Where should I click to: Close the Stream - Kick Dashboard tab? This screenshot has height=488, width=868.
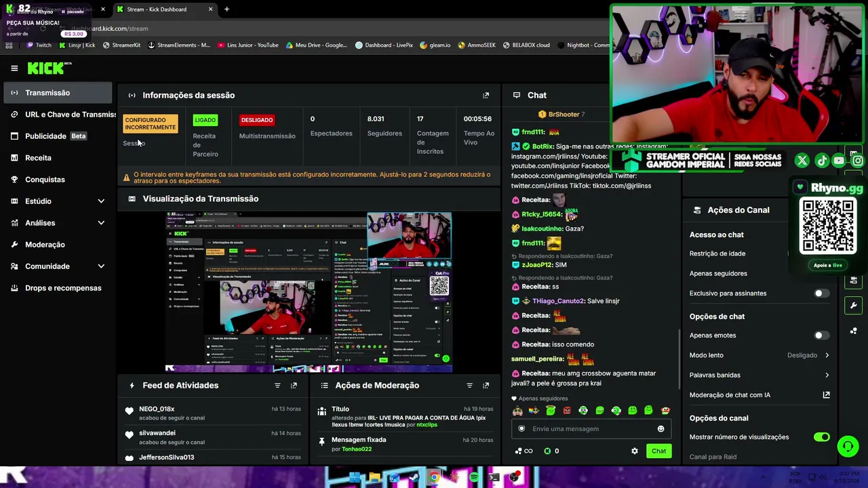210,9
